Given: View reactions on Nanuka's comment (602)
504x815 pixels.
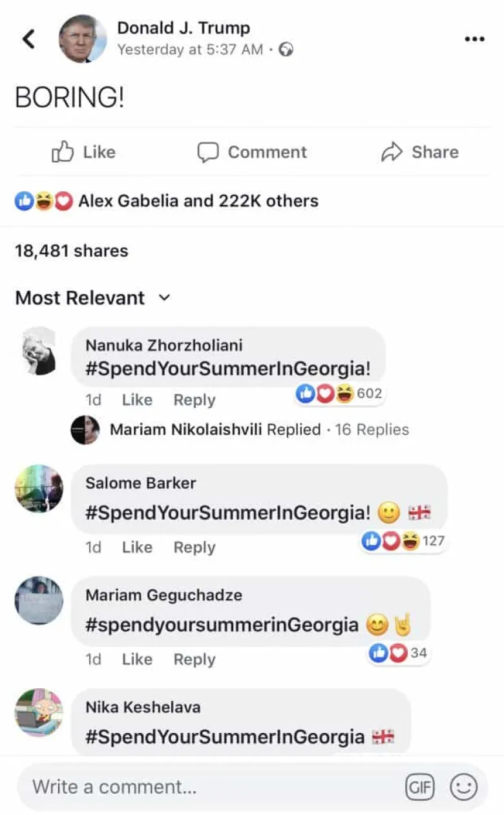Looking at the screenshot, I should click(340, 393).
